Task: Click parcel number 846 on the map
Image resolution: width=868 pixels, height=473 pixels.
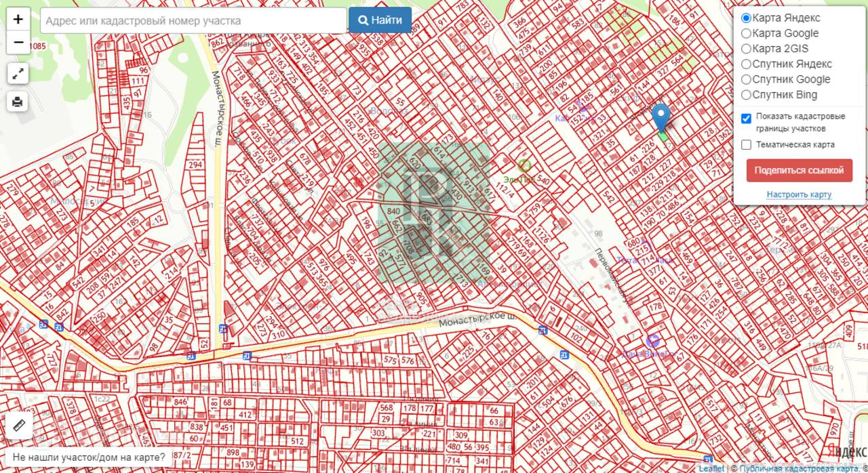Action: 180,402
